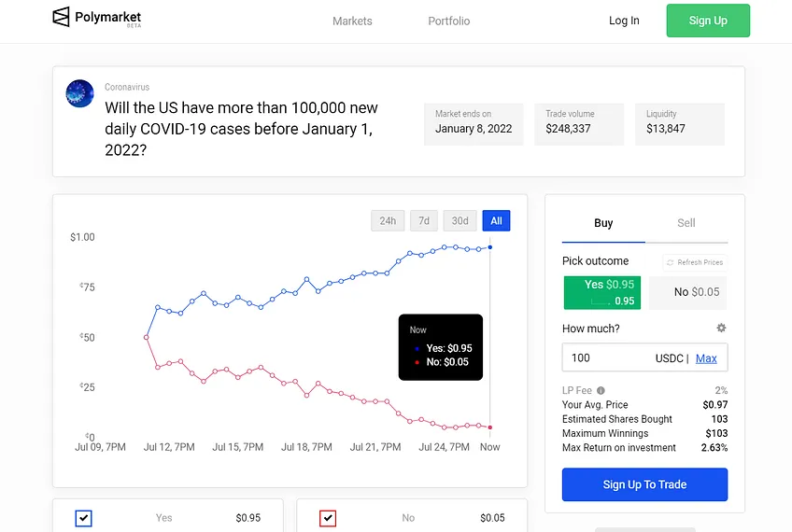Go to the Portfolio page
Viewport: 792px width, 532px height.
449,21
